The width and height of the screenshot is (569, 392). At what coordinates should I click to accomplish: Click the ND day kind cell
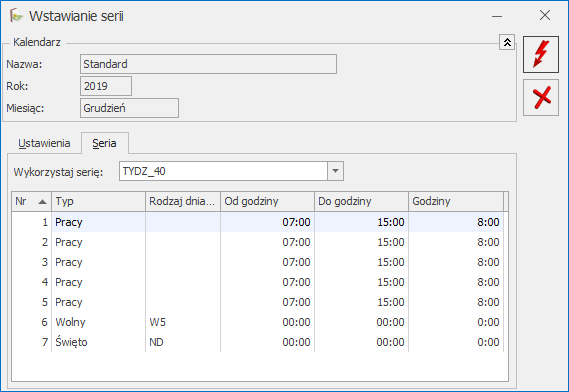pyautogui.click(x=183, y=342)
